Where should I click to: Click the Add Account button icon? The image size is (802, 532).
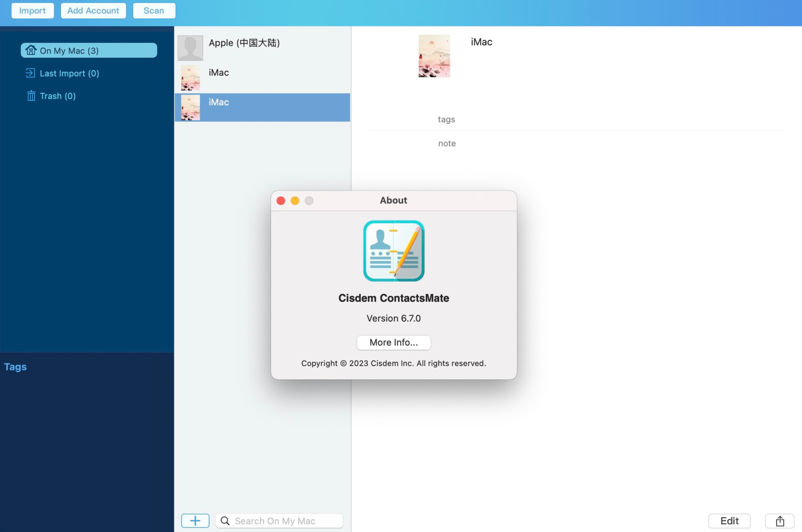point(92,10)
